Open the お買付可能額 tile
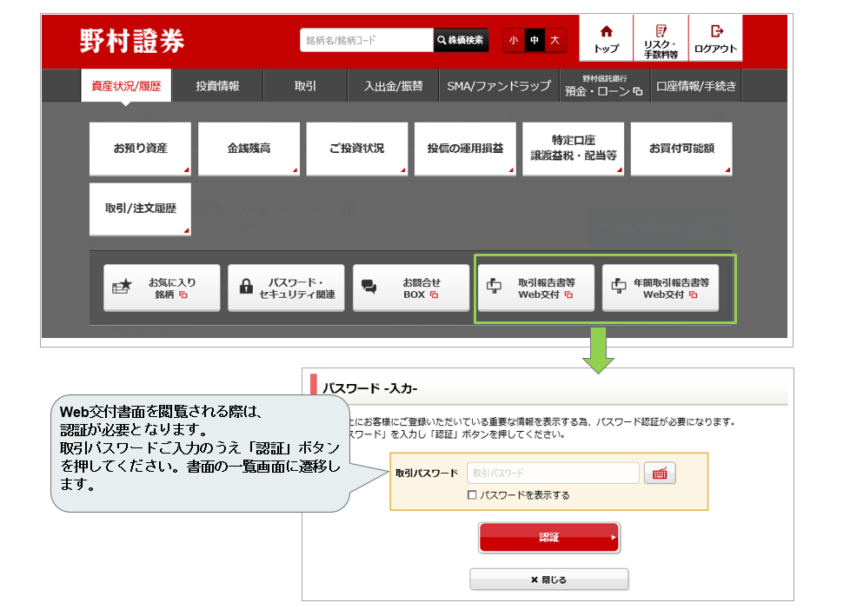 (681, 149)
